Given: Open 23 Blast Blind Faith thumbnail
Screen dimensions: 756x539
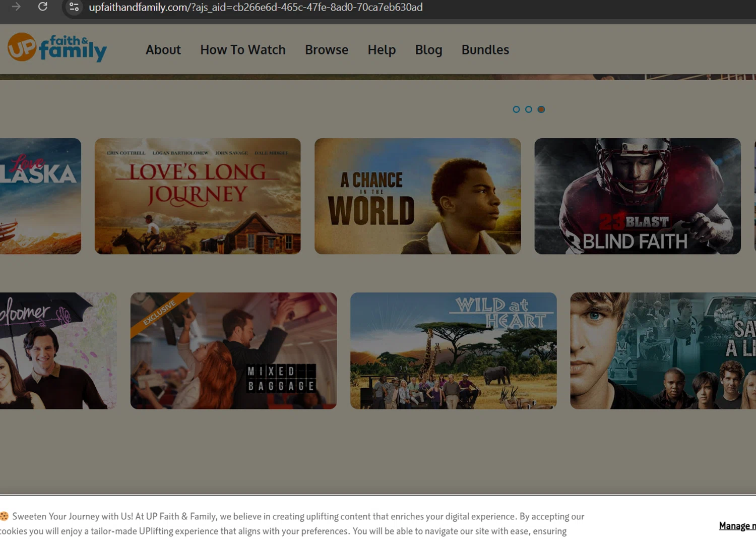Looking at the screenshot, I should coord(638,196).
